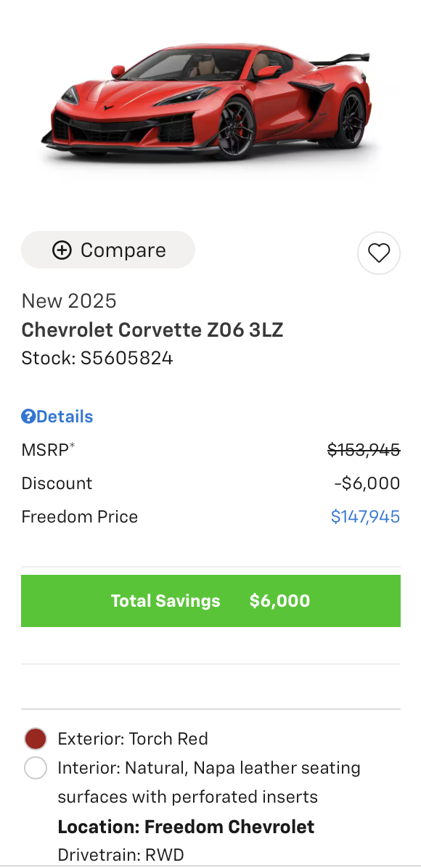Click Location: Freedom Chevrolet text
Image resolution: width=421 pixels, height=868 pixels.
coord(186,827)
